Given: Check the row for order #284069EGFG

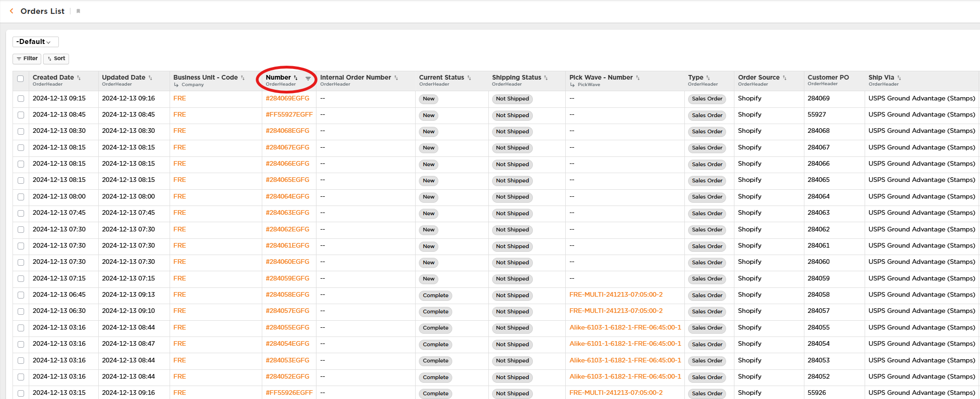Looking at the screenshot, I should [21, 99].
